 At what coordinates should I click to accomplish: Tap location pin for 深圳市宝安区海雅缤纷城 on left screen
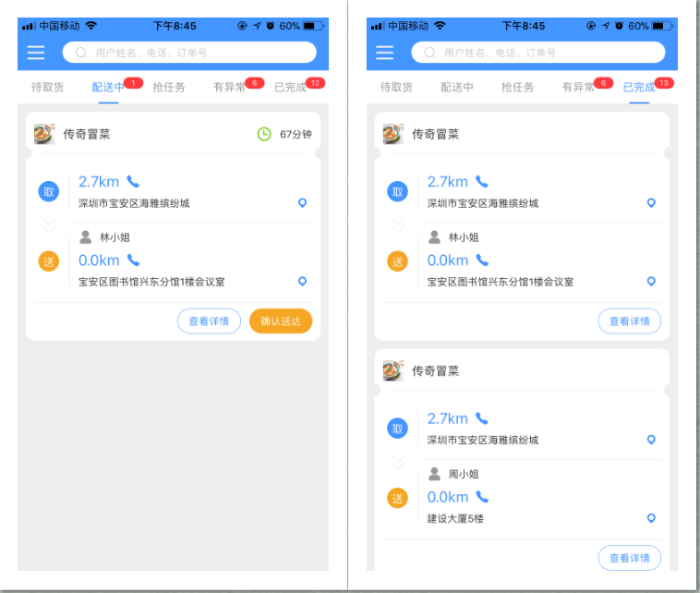(x=302, y=203)
